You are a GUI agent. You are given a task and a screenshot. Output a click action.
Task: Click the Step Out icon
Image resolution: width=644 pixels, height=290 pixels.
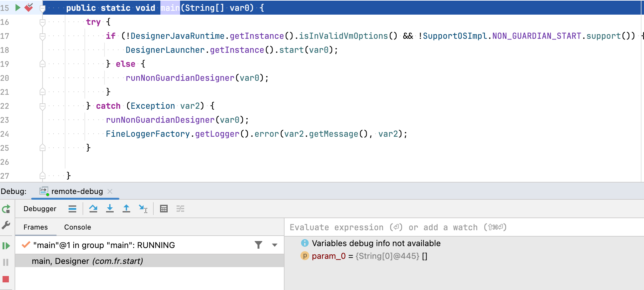(x=126, y=209)
